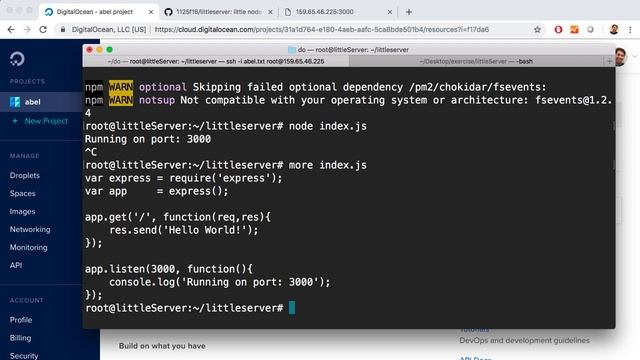
Task: Click the gray circle extension icon
Action: pos(590,29)
